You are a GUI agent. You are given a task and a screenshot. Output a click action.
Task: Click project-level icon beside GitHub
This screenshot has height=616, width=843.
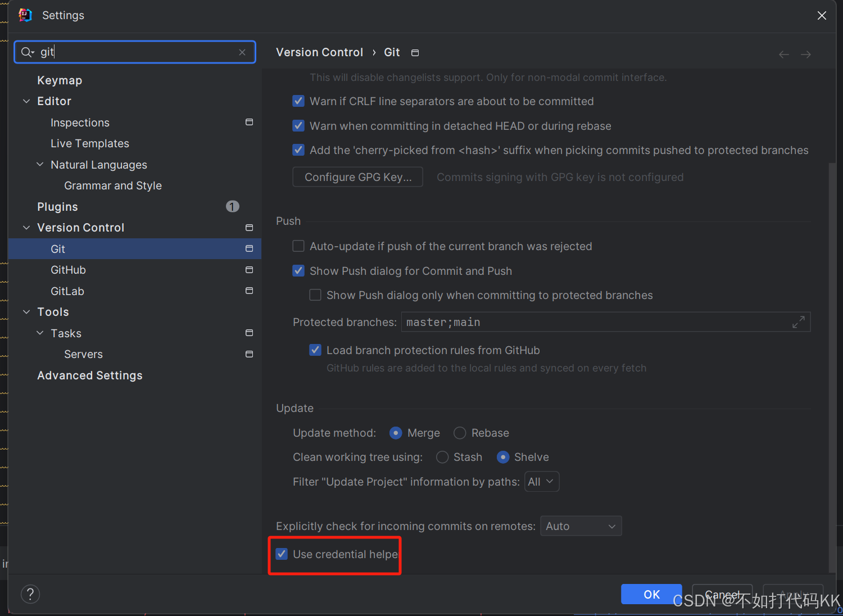pyautogui.click(x=249, y=270)
